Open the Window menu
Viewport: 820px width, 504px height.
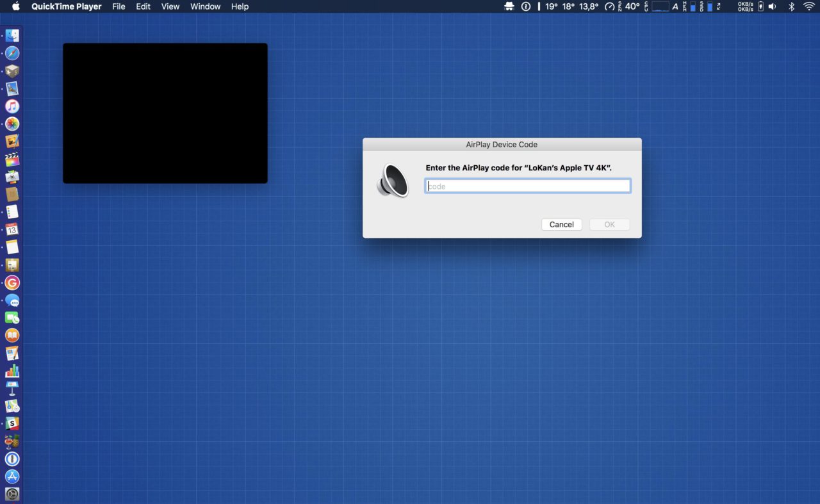[205, 6]
